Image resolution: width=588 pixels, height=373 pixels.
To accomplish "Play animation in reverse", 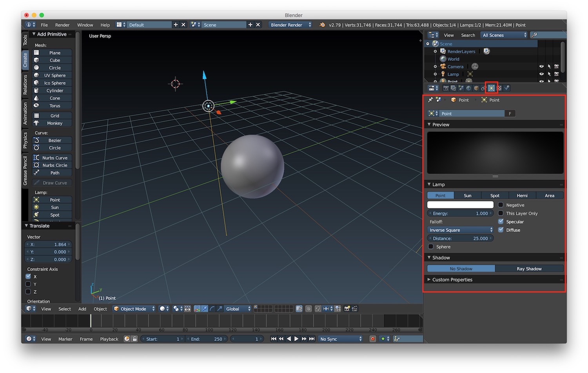I will click(289, 339).
